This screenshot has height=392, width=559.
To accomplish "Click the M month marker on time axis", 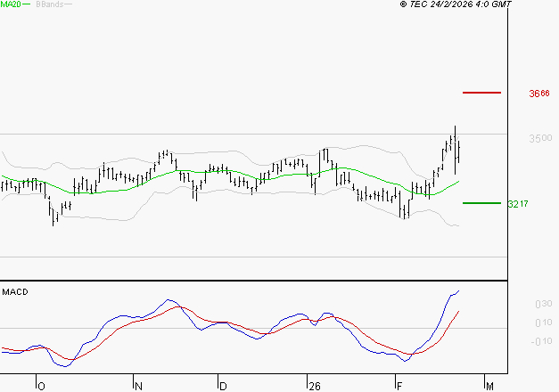I will pos(489,387).
